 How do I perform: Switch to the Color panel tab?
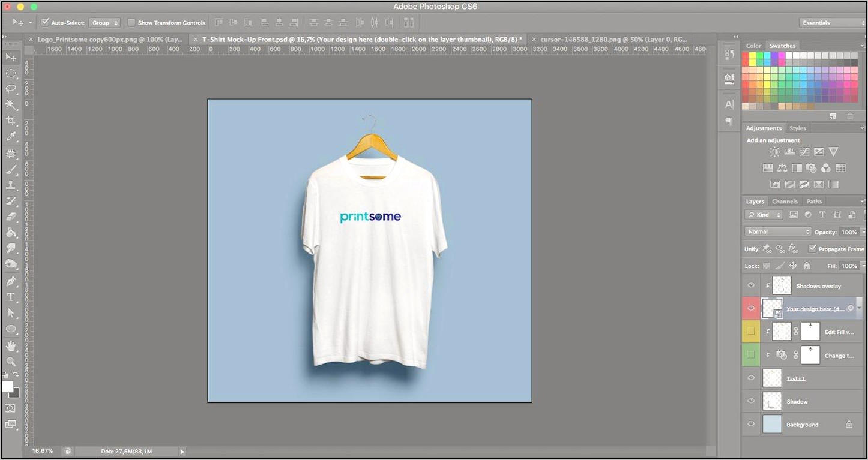(x=753, y=46)
